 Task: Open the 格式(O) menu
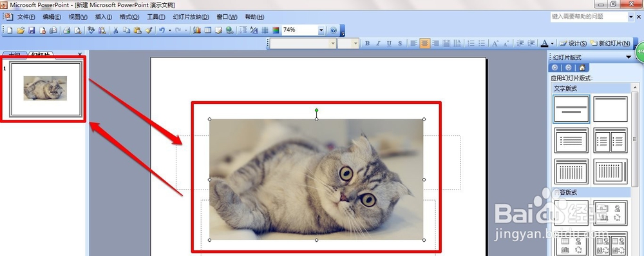pos(129,17)
